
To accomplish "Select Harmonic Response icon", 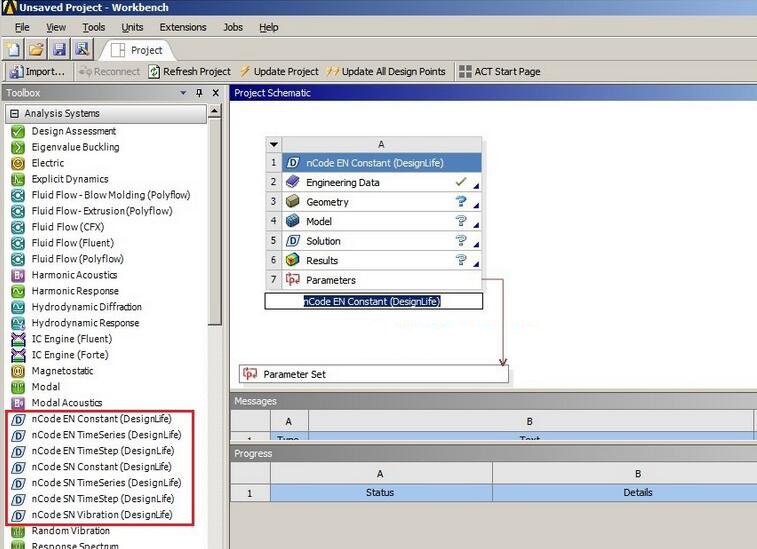I will coord(18,291).
